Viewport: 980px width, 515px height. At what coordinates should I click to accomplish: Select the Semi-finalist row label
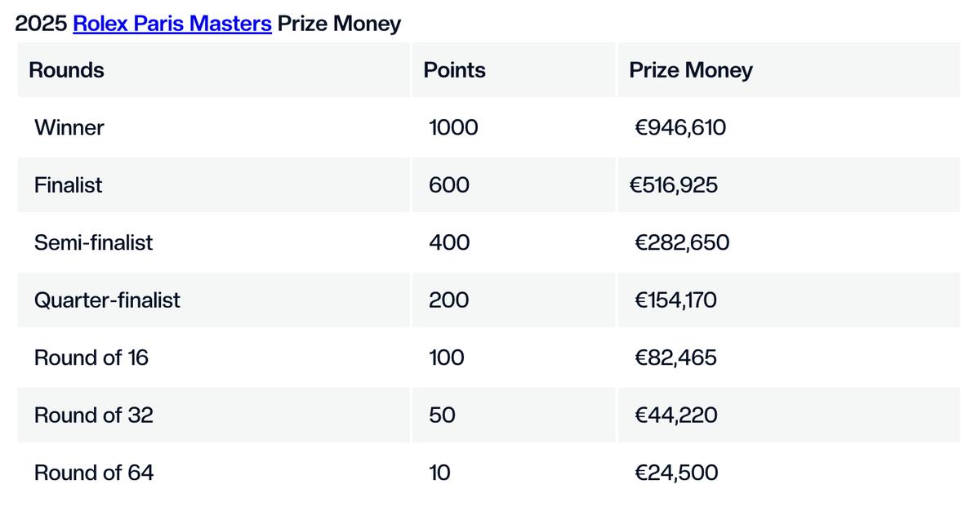click(x=93, y=242)
